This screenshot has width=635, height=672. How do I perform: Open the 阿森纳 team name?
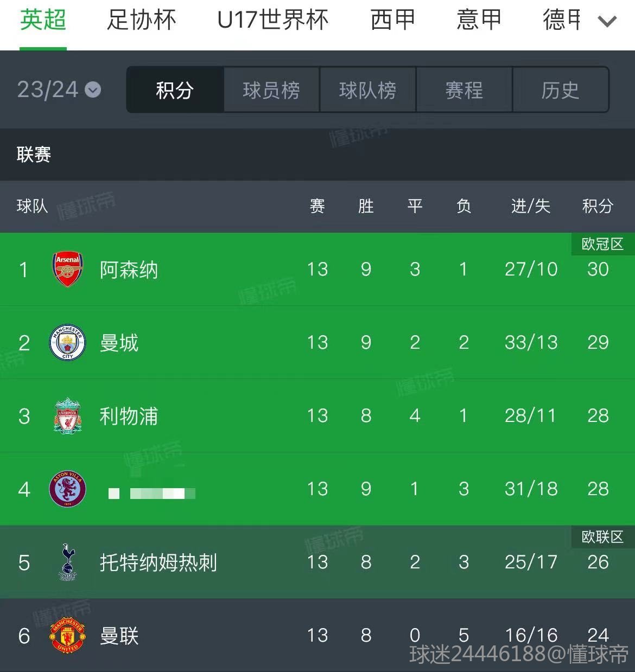click(129, 270)
